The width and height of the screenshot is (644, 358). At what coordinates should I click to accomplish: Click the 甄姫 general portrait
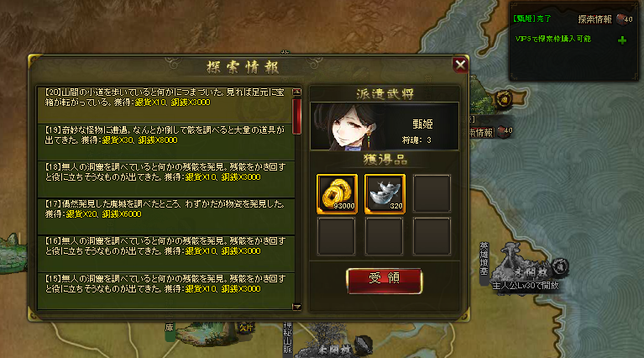(x=349, y=127)
